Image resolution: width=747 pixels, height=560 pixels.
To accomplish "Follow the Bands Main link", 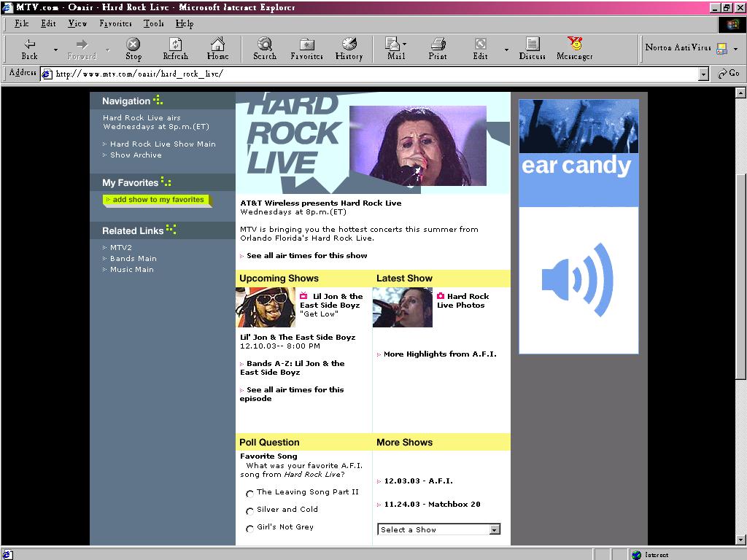I will click(x=133, y=259).
